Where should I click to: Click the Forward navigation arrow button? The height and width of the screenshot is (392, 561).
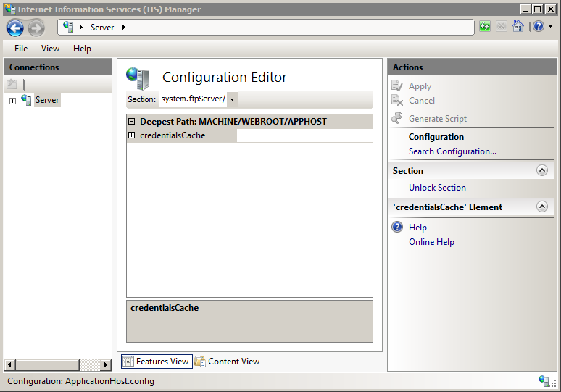tap(36, 28)
